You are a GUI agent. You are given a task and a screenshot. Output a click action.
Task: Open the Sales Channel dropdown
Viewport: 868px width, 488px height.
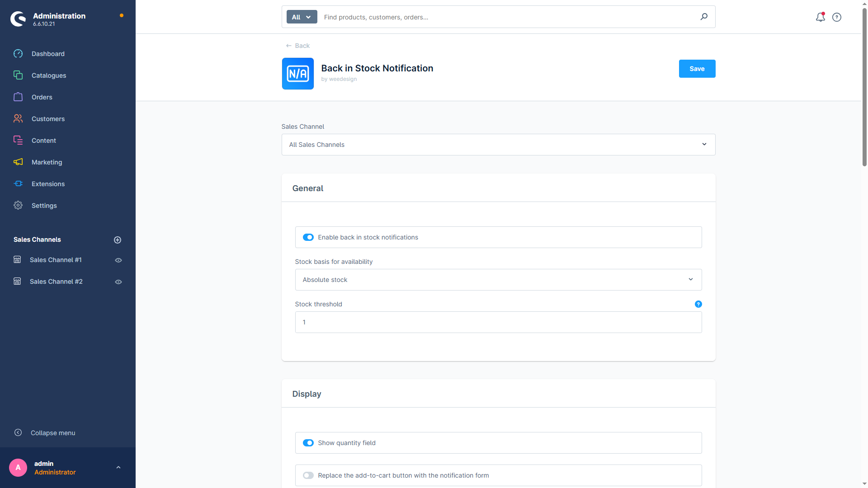click(x=498, y=145)
